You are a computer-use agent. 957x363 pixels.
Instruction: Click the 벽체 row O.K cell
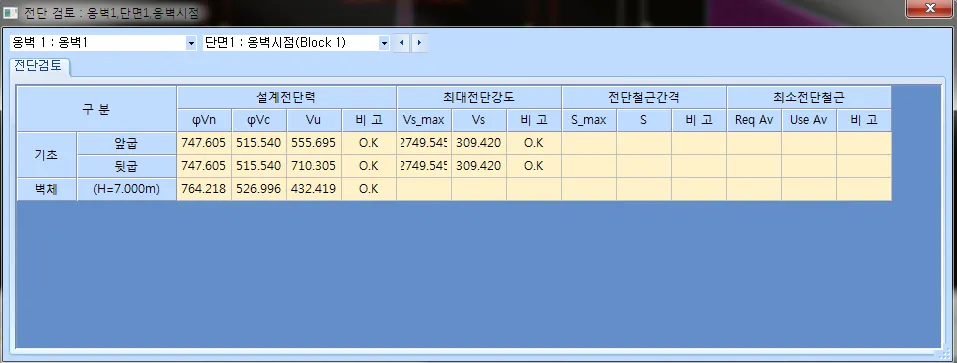point(369,189)
